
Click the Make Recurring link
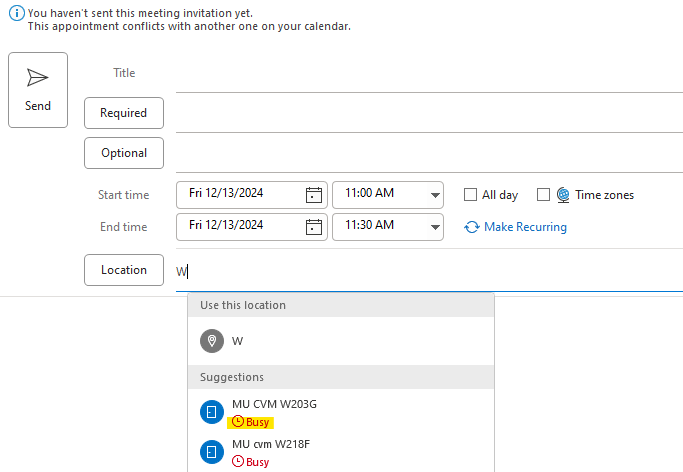pos(525,227)
